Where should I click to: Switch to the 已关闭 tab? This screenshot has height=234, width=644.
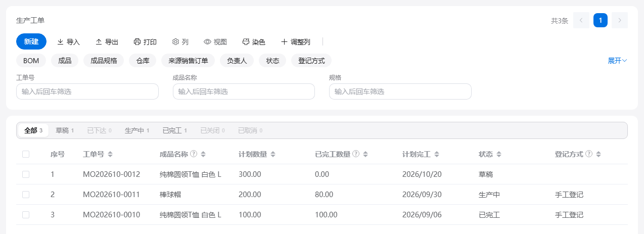[x=212, y=130]
